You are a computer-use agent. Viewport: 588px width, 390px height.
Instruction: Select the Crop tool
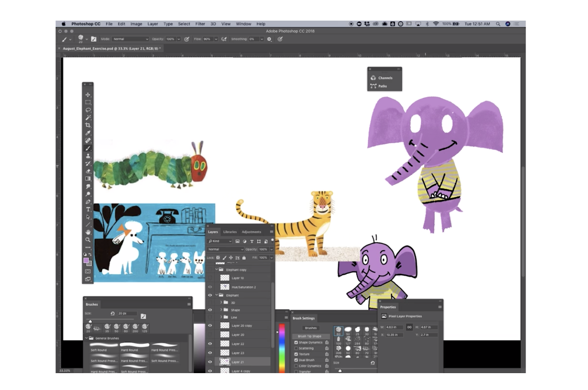tap(88, 125)
